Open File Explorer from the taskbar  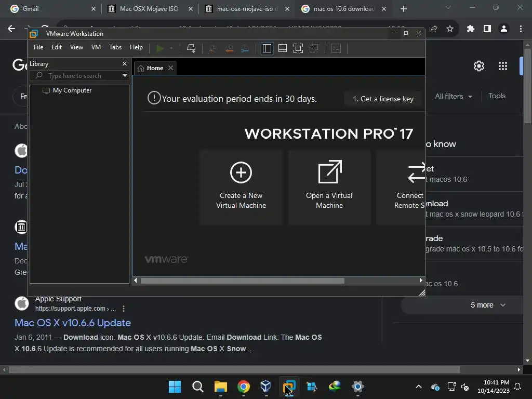pos(220,387)
